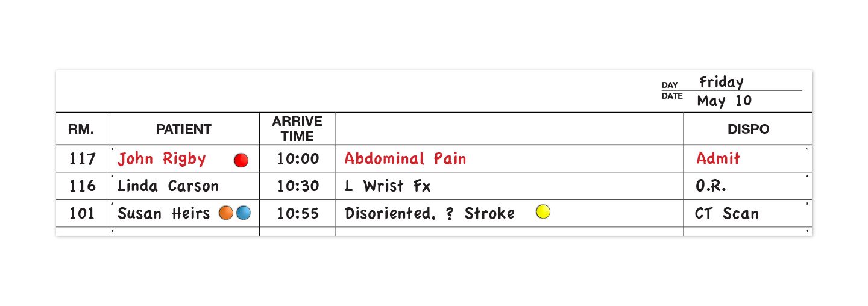Select room number 101 cell
Image resolution: width=868 pixels, height=306 pixels.
(x=82, y=214)
